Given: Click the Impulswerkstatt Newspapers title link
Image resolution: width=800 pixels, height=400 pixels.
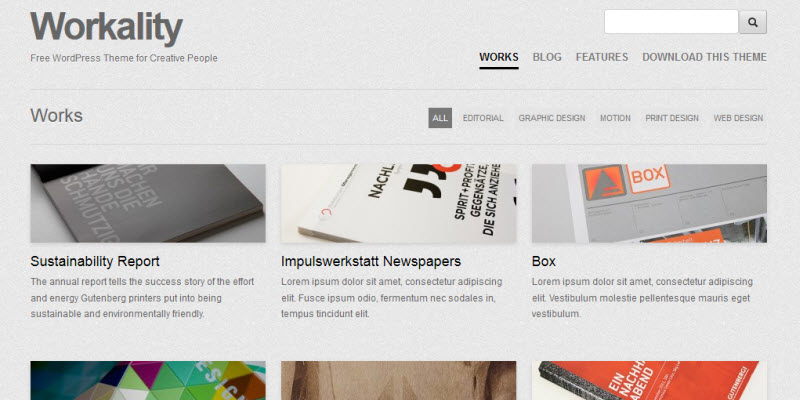Looking at the screenshot, I should 371,261.
